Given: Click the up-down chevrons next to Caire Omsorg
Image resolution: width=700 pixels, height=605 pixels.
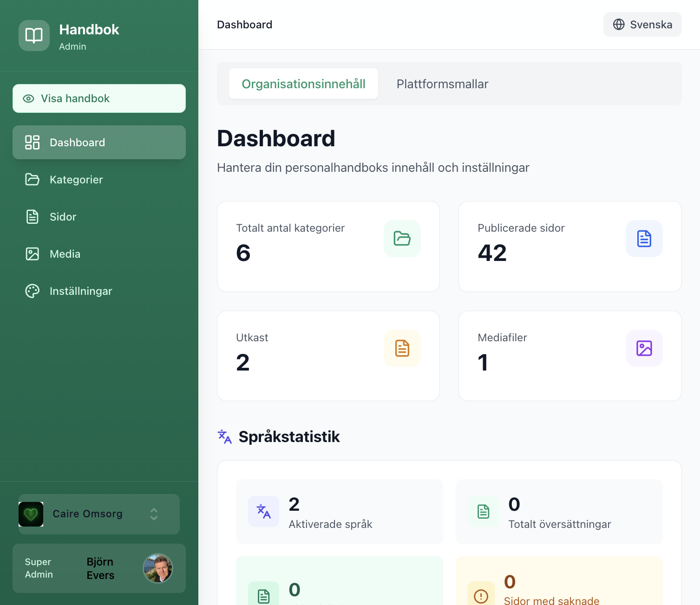Looking at the screenshot, I should tap(154, 514).
